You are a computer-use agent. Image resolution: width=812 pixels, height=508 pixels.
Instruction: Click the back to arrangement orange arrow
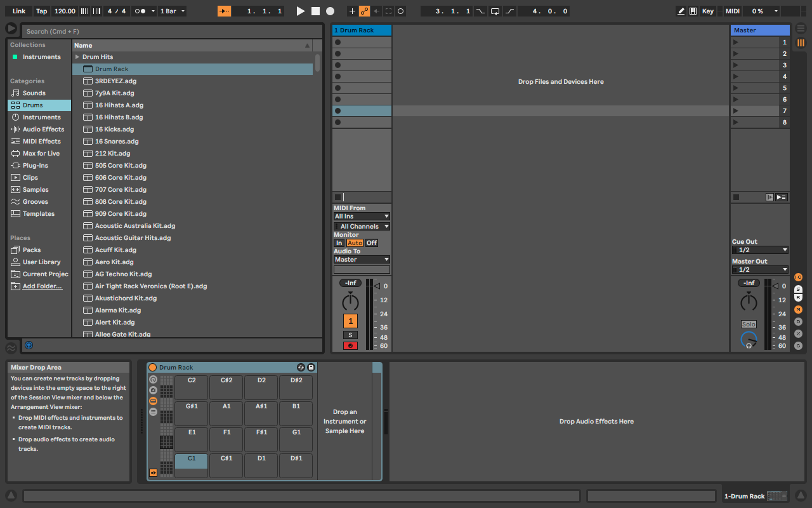224,11
